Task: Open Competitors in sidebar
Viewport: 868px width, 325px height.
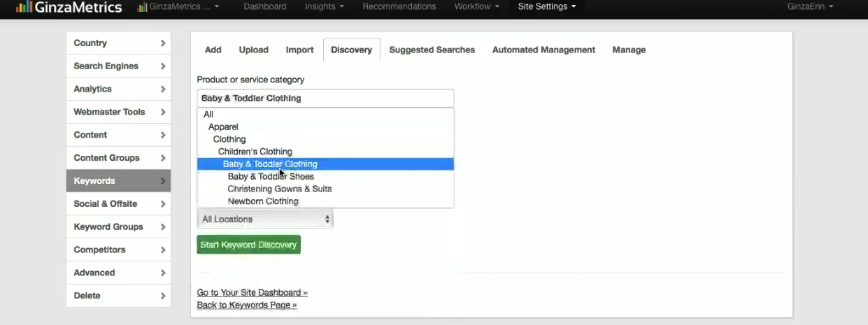Action: pos(118,250)
